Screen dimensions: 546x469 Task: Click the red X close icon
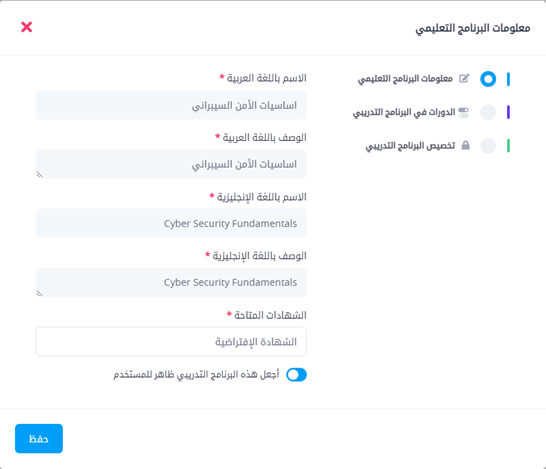coord(26,27)
